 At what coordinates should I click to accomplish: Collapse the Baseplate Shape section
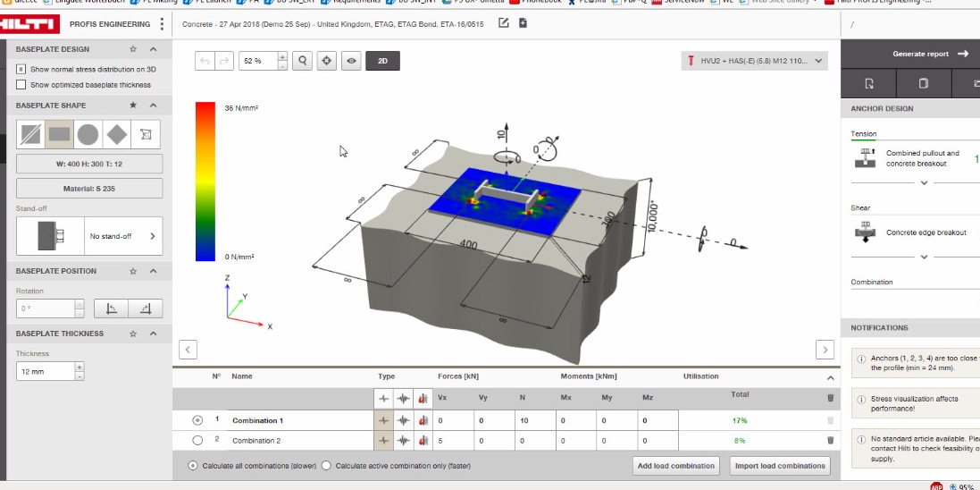click(153, 105)
